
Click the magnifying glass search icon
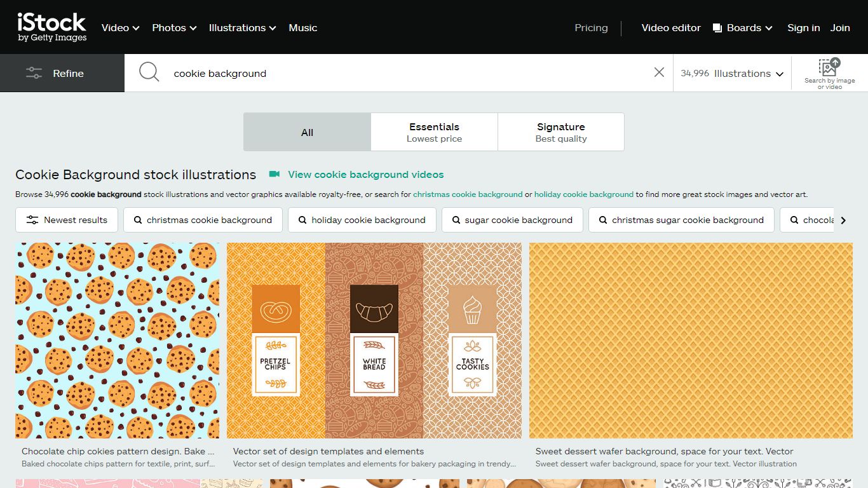[x=149, y=72]
